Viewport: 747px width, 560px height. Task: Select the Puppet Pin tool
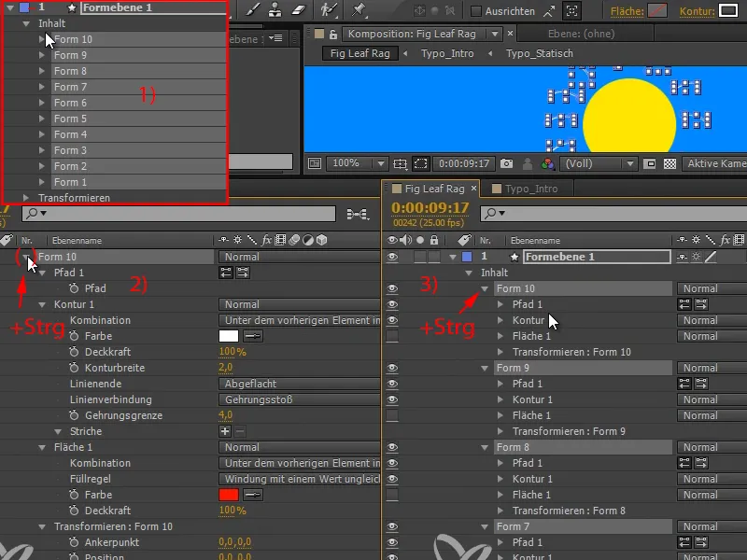tap(357, 10)
